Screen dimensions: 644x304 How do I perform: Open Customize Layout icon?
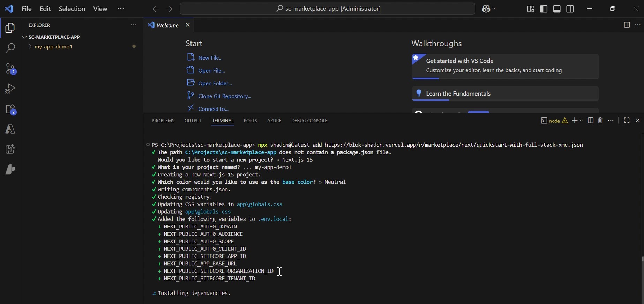531,9
